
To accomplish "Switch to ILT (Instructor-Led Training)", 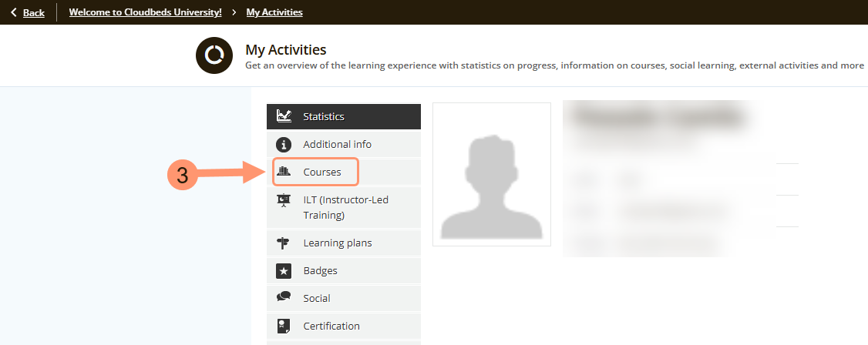I will tap(345, 208).
